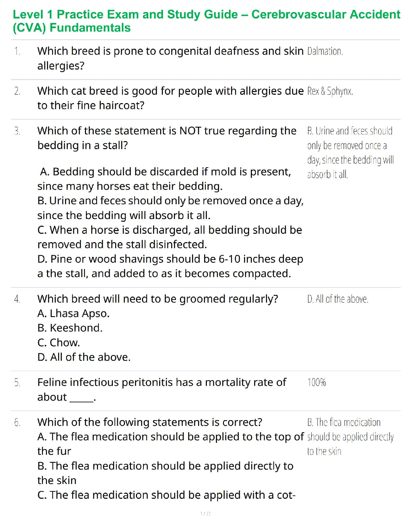Click question 2 about cat breed allergies
Viewport: 411px width, 532px height.
click(x=170, y=98)
